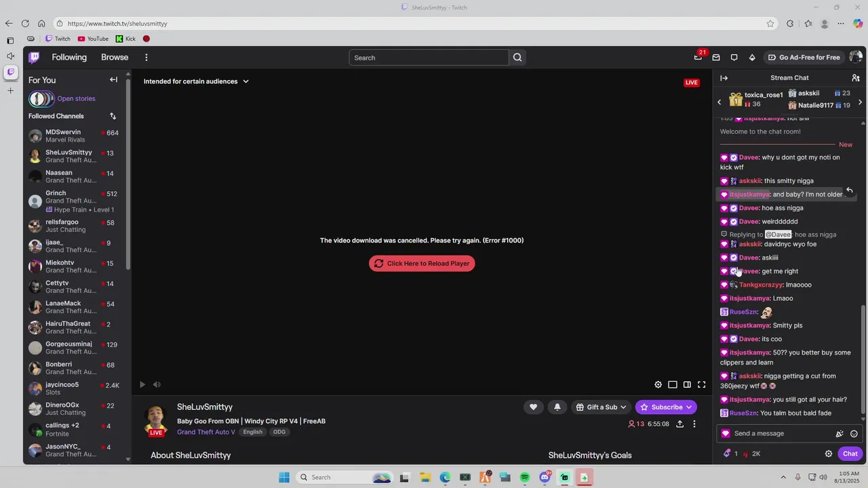
Task: Open File Explorer from the taskbar
Action: (x=425, y=477)
